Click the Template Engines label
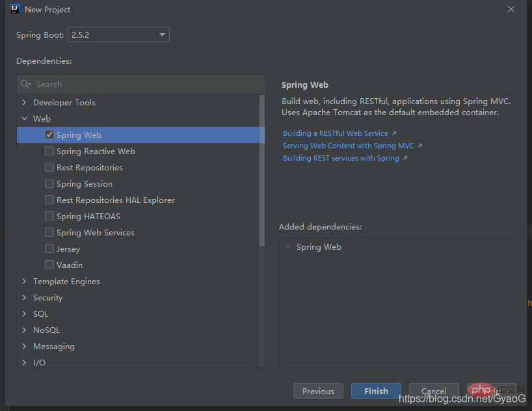Viewport: 532px width, 411px height. [66, 282]
